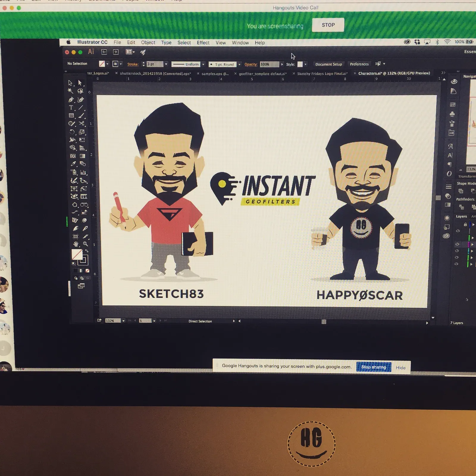The width and height of the screenshot is (476, 476).
Task: Click the Go to Bridge icon
Action: click(104, 52)
